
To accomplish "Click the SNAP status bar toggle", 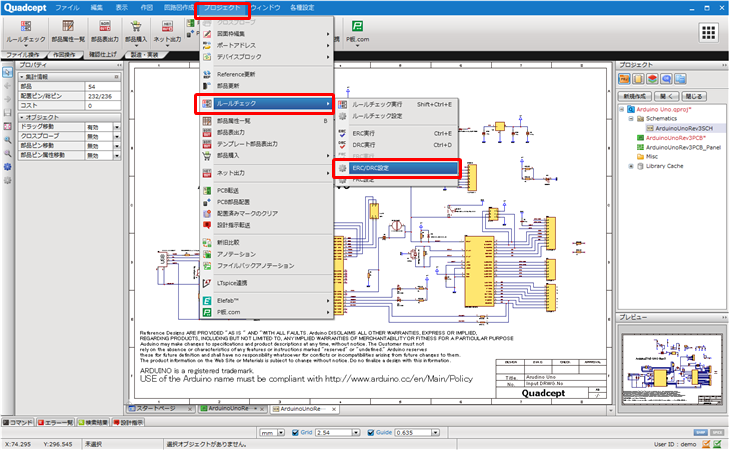I will tap(701, 433).
